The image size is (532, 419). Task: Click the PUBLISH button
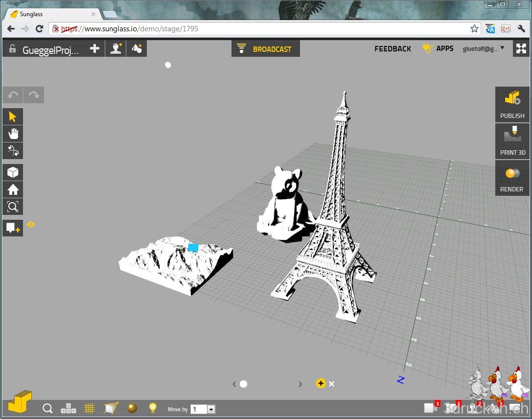(512, 104)
